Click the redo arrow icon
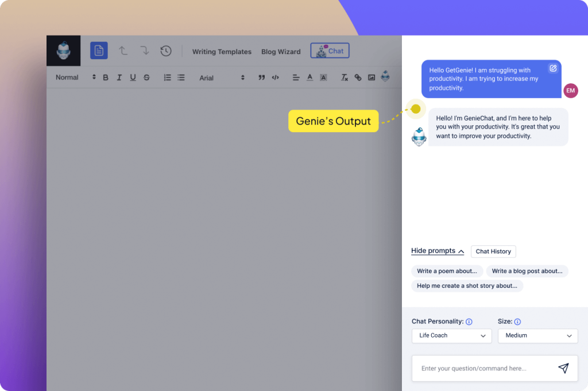 point(144,51)
